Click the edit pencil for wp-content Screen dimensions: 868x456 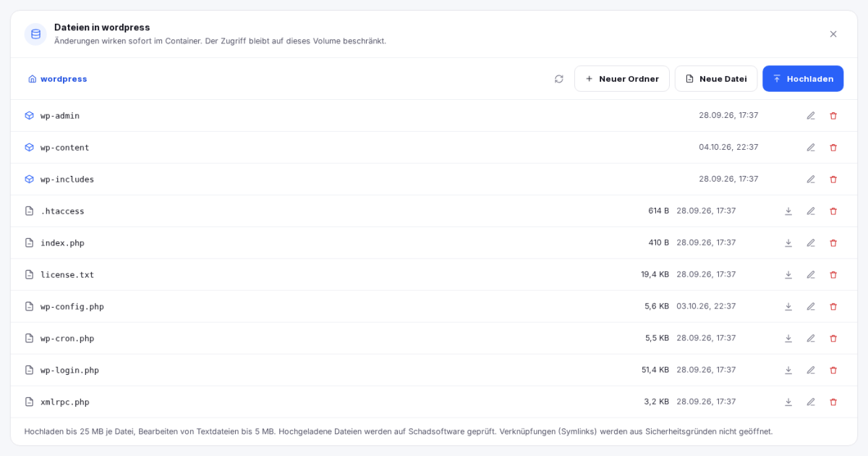coord(811,148)
